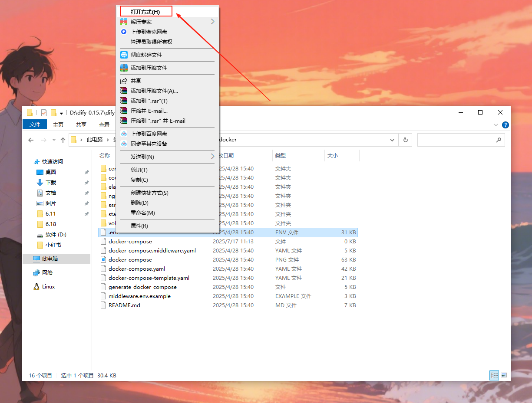
Task: Click the back navigation arrow
Action: click(31, 140)
